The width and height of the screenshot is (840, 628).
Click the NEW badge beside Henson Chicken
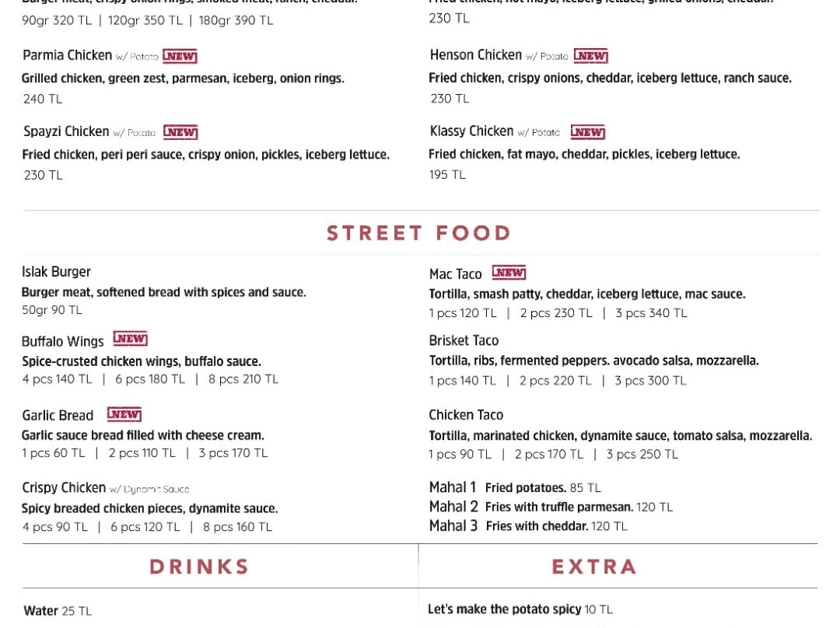[591, 56]
